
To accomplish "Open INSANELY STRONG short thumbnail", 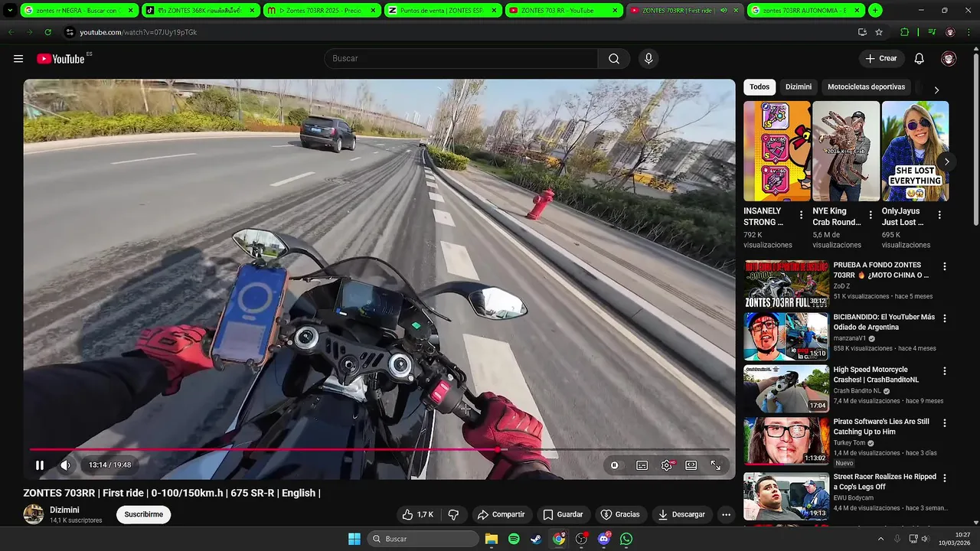I will coord(777,151).
